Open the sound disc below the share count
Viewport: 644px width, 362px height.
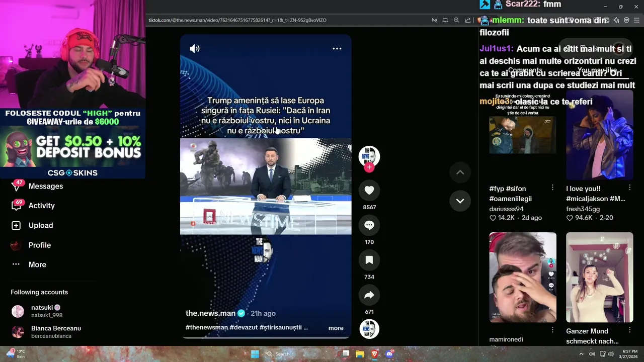pos(369,329)
